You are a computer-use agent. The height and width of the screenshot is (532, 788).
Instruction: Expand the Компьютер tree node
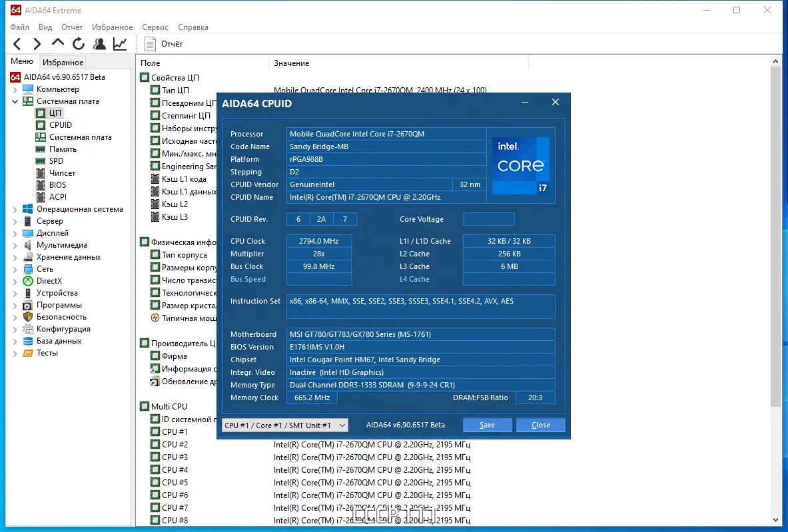pos(15,89)
